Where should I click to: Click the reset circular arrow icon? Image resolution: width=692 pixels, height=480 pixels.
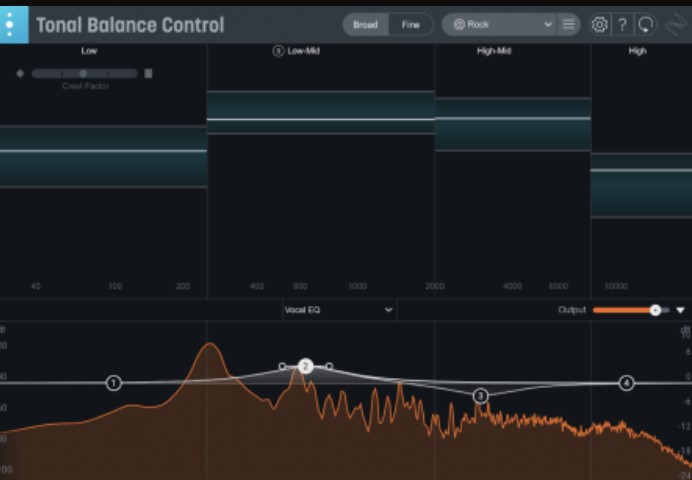[646, 25]
